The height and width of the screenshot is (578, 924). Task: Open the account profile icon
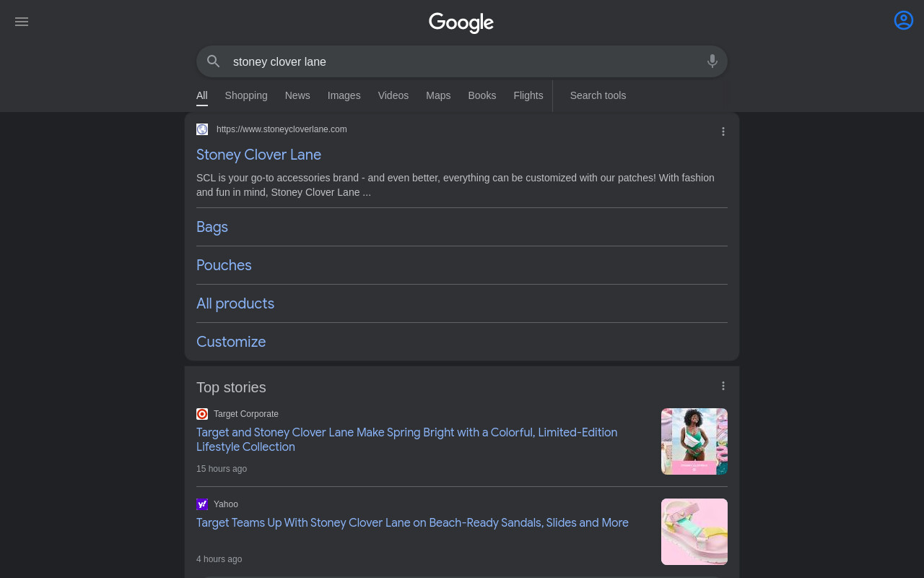(x=904, y=20)
